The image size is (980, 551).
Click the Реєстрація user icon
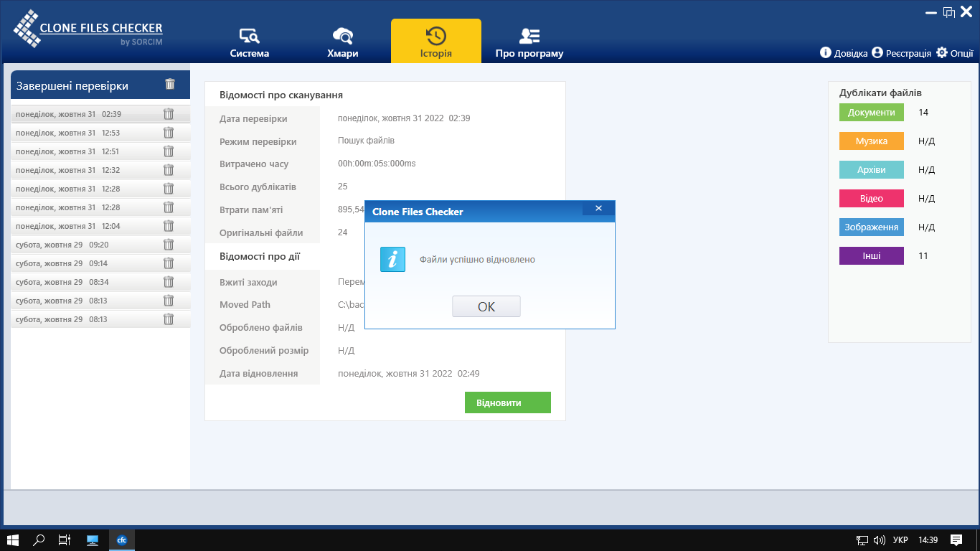(877, 53)
